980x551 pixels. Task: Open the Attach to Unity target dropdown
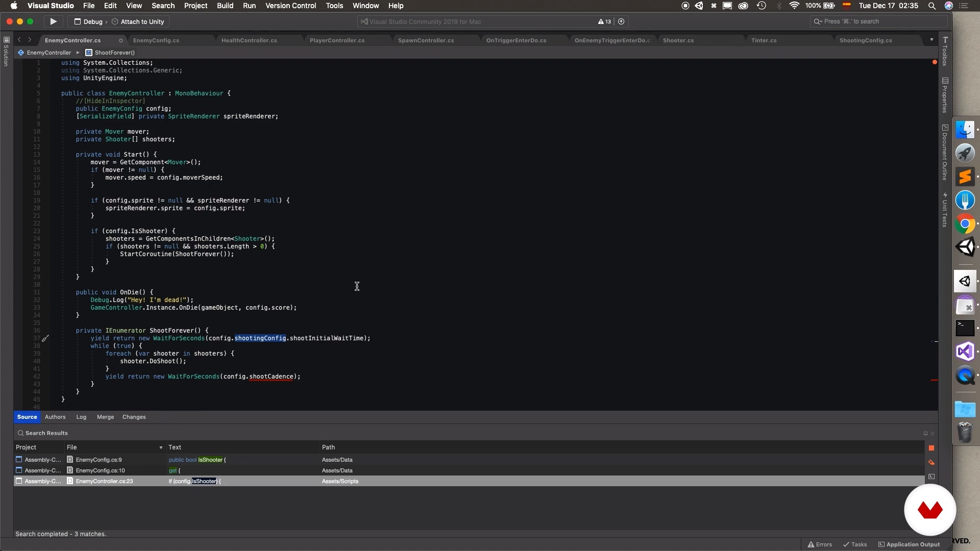pyautogui.click(x=138, y=21)
